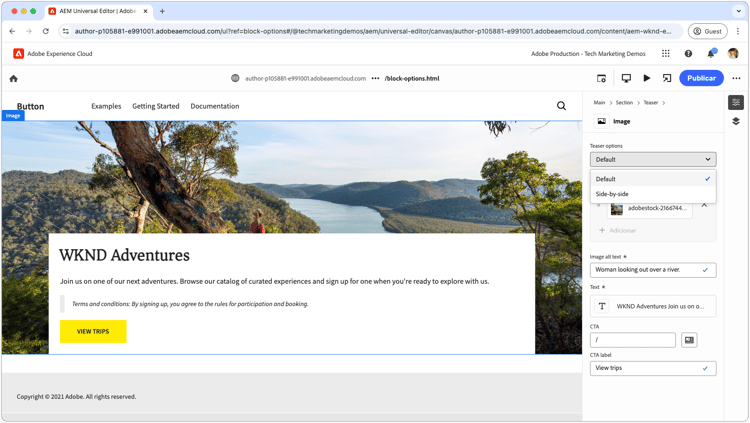Open the Properties rail panel icon

click(x=736, y=102)
